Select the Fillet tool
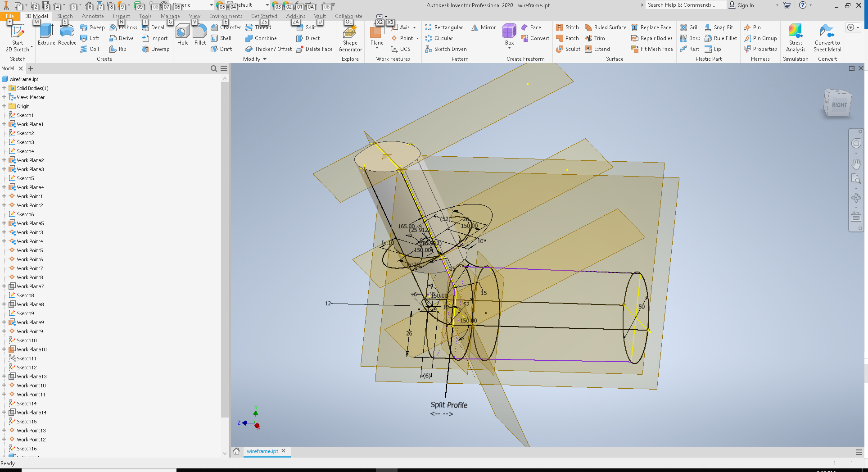 point(199,34)
